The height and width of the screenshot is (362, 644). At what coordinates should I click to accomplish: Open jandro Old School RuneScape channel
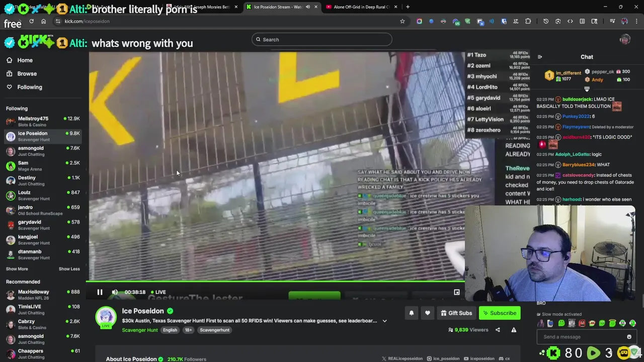pyautogui.click(x=43, y=210)
